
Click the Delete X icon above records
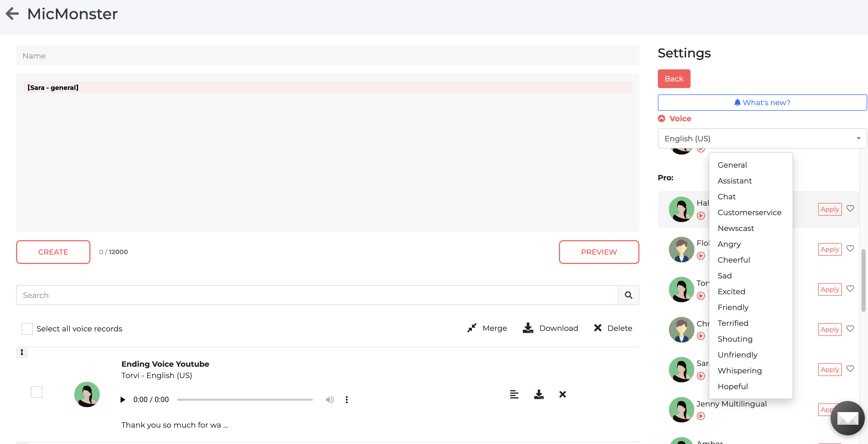pyautogui.click(x=598, y=328)
